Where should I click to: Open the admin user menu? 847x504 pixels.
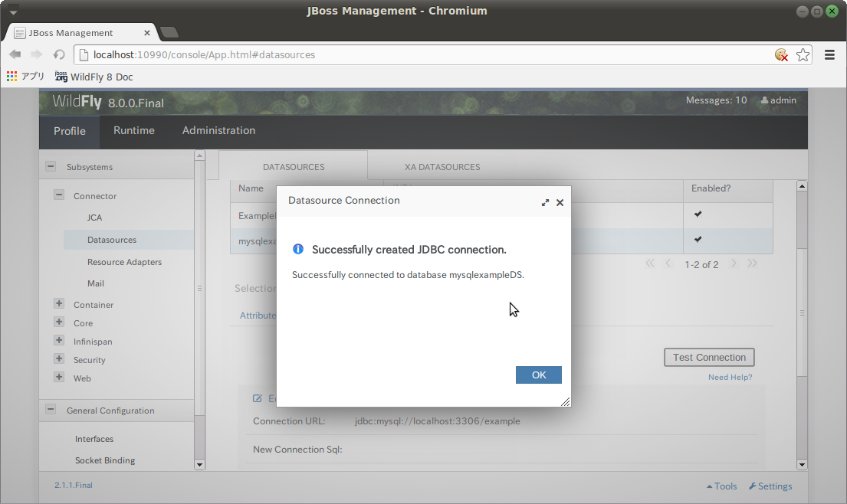779,100
